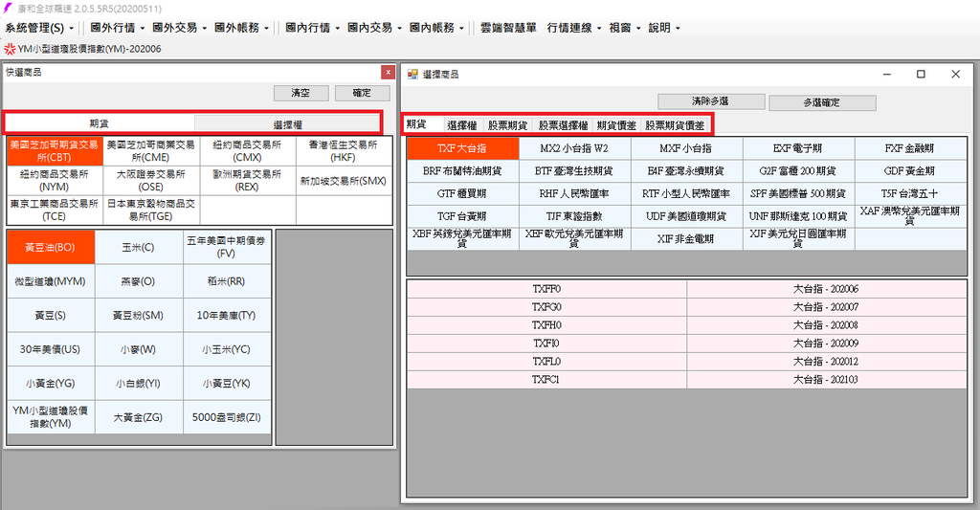Switch to 股票期貨價差 tab
980x510 pixels.
click(x=676, y=125)
